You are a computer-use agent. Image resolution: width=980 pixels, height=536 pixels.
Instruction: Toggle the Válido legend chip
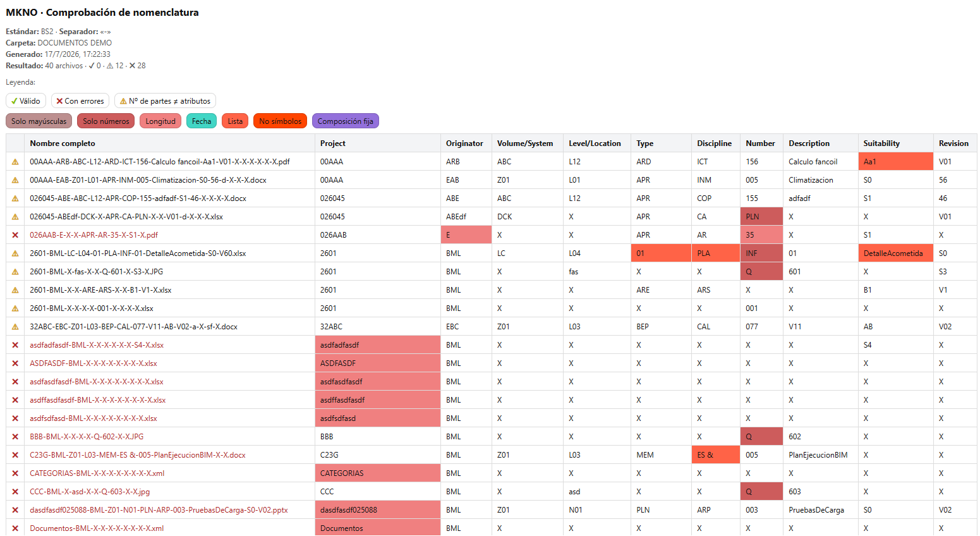pyautogui.click(x=26, y=101)
